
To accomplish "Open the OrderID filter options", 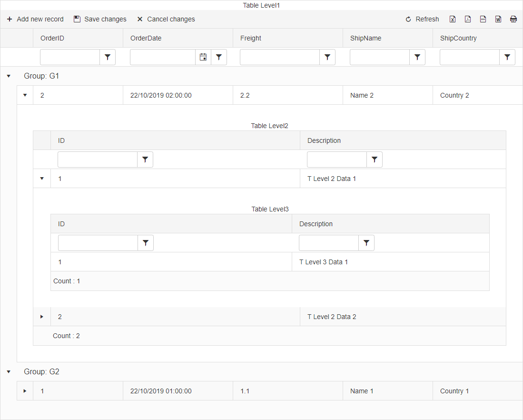I will tap(108, 57).
